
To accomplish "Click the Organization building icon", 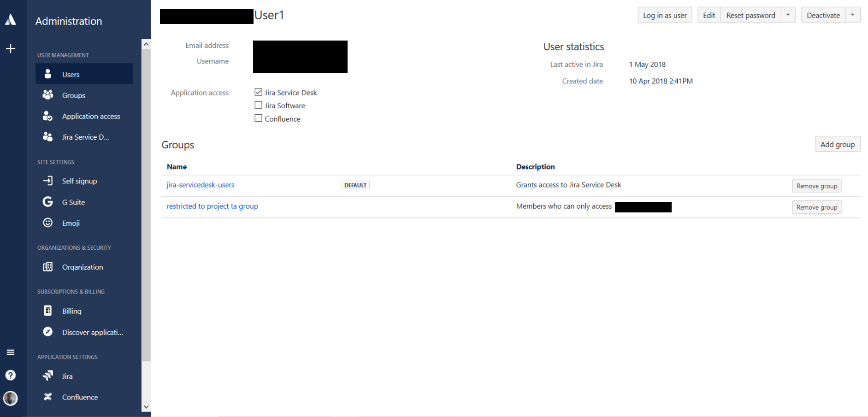I will [47, 267].
